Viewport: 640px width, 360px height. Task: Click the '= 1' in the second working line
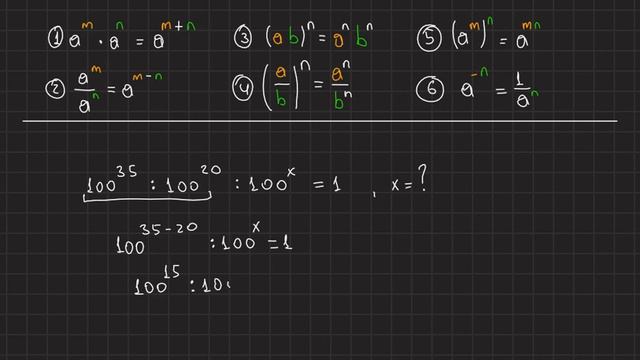[280, 244]
